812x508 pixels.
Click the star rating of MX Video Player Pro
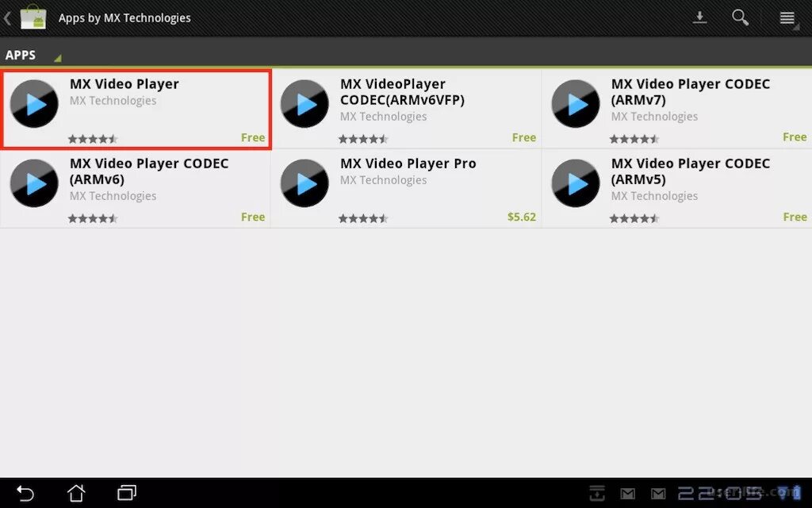point(363,218)
